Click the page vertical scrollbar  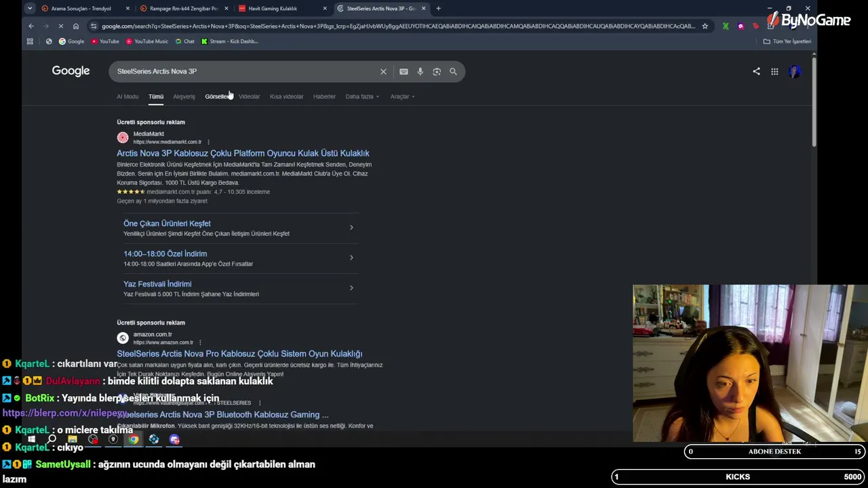pyautogui.click(x=814, y=102)
